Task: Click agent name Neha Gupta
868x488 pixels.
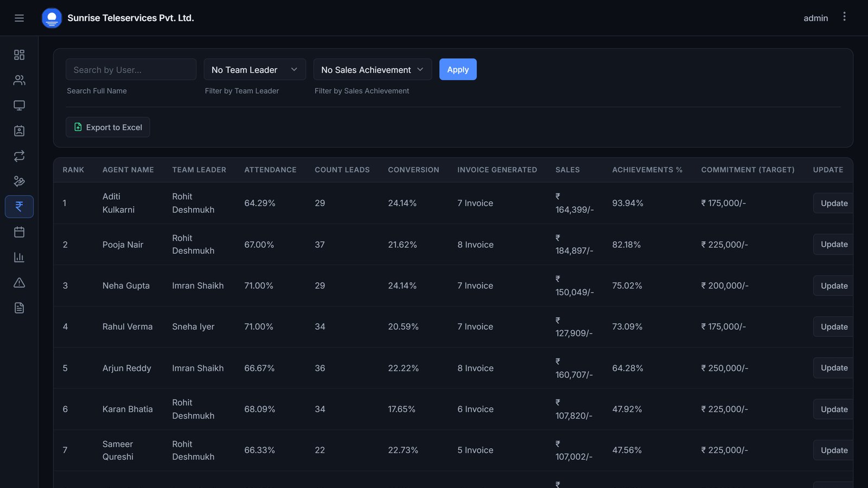Action: tap(126, 286)
